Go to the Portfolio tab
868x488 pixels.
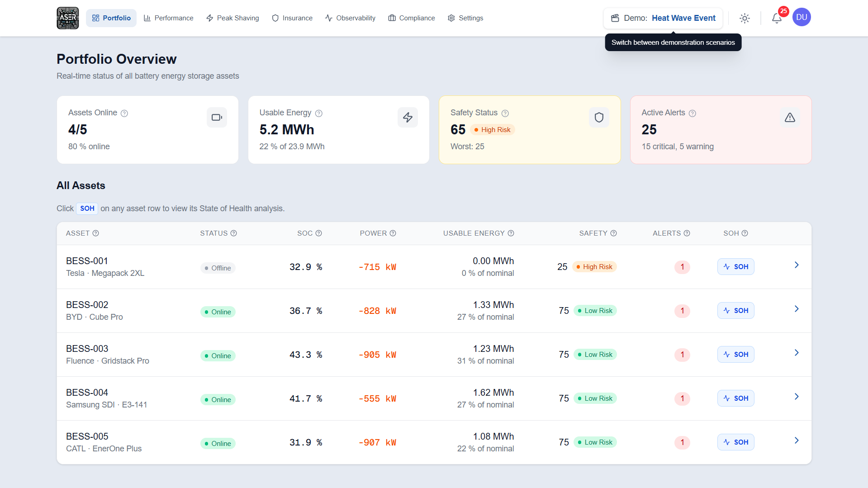pos(111,18)
